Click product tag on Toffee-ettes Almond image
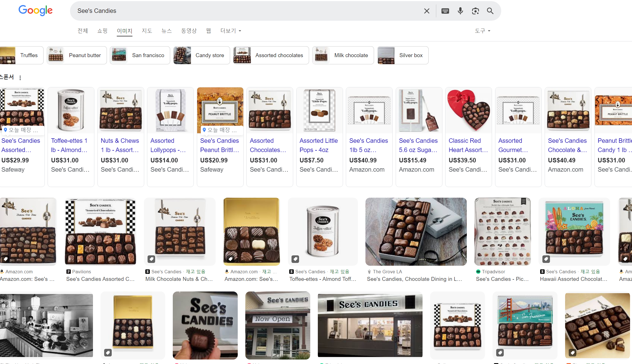632x364 pixels. click(x=295, y=259)
